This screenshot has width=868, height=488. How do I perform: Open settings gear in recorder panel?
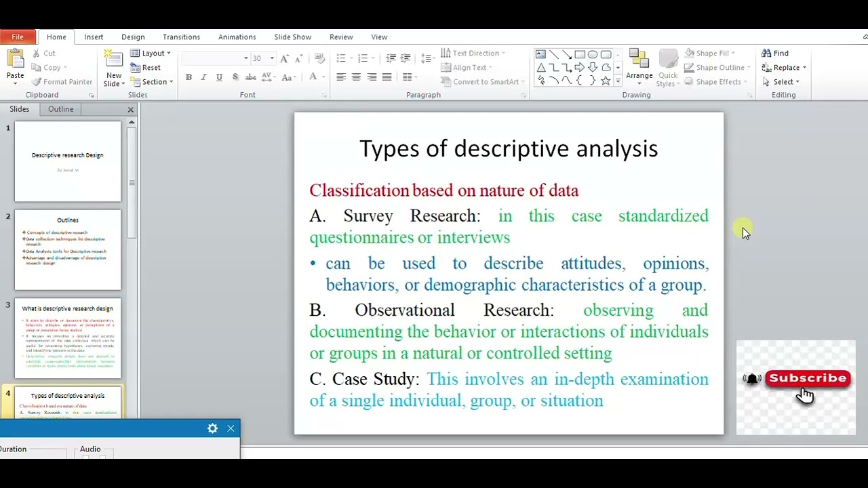pyautogui.click(x=212, y=428)
